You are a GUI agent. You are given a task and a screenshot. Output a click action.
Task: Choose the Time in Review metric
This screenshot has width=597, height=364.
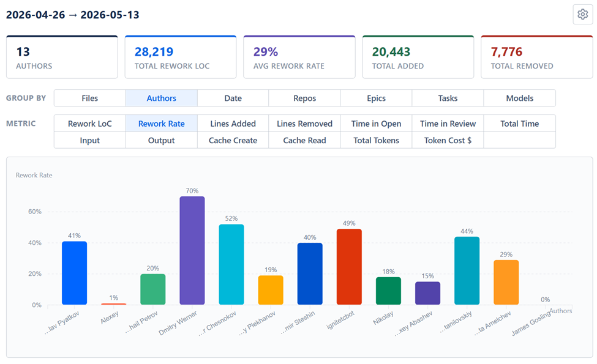[448, 124]
